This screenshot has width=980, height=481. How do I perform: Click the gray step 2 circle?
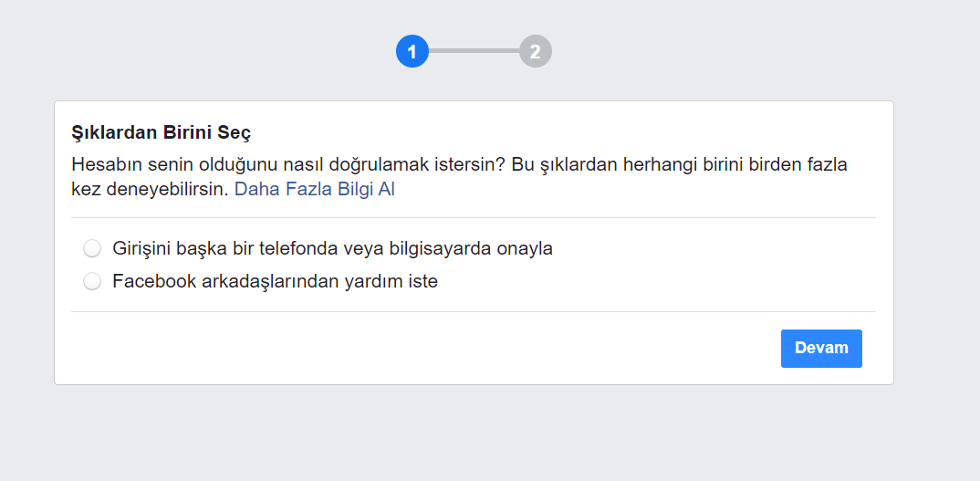[536, 52]
